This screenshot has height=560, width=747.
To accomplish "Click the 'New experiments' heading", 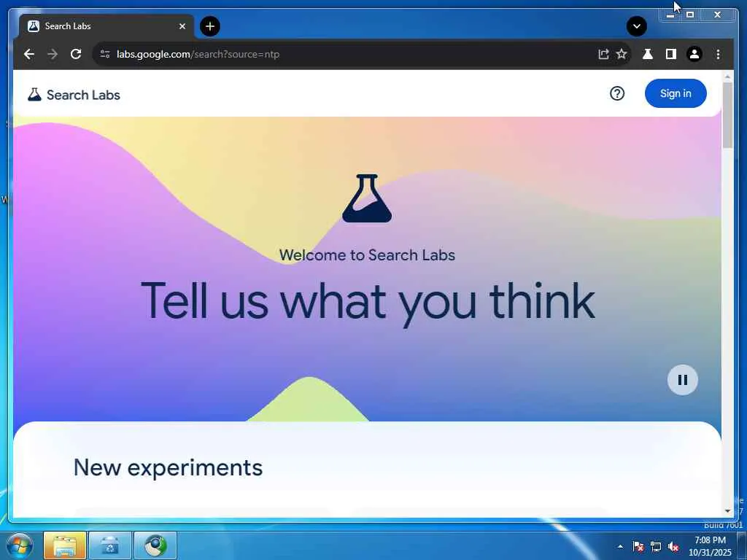I will tap(168, 467).
